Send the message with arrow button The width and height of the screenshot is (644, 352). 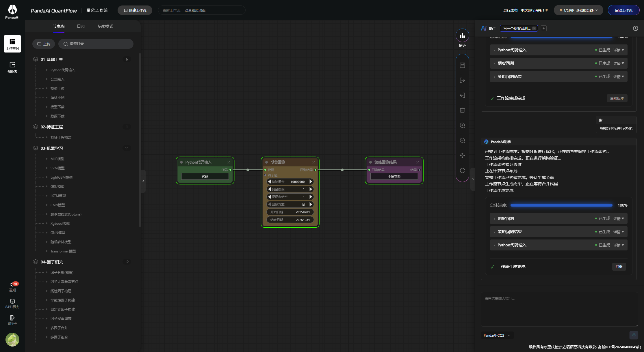(634, 335)
